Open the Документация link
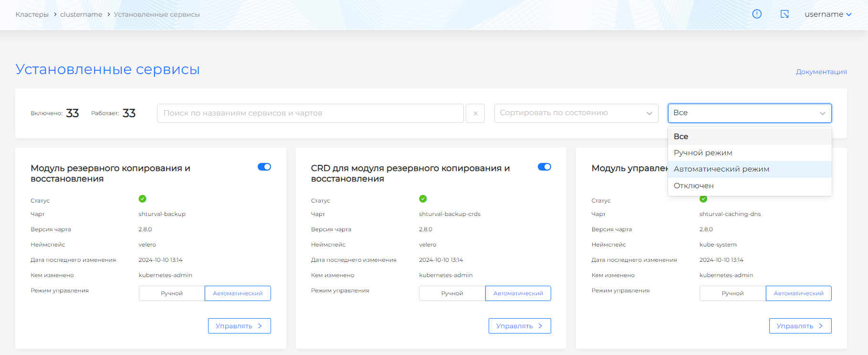Viewport: 868px width, 355px height. tap(821, 72)
